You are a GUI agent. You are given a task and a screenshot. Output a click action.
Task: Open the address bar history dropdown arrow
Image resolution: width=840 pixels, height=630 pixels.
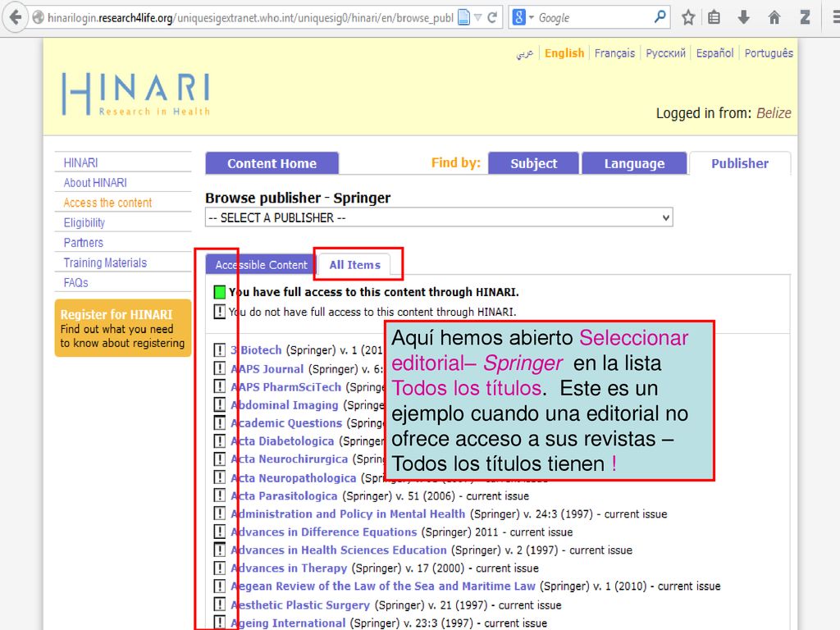click(478, 18)
